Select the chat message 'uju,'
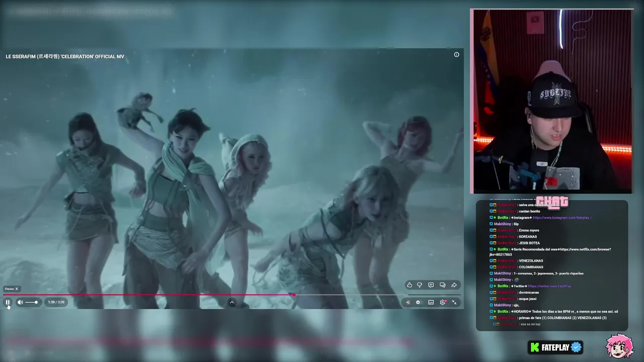Screen dimensions: 644x362 tap(516, 305)
